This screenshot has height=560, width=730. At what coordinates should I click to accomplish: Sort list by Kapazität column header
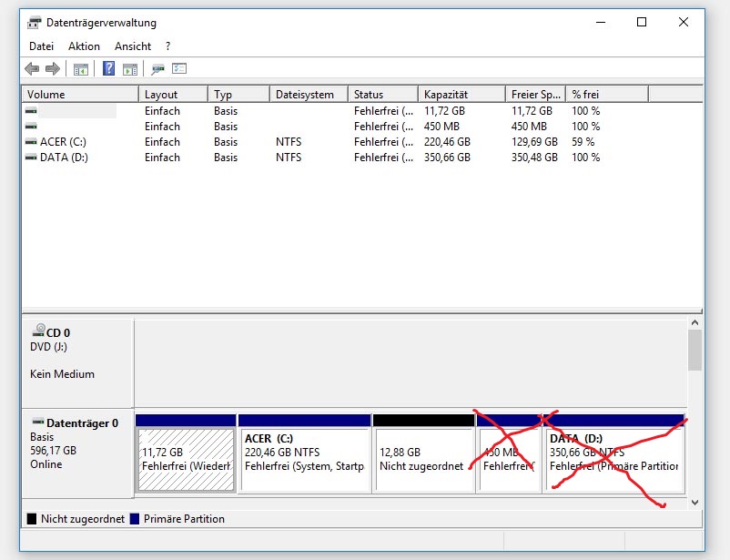(x=461, y=95)
